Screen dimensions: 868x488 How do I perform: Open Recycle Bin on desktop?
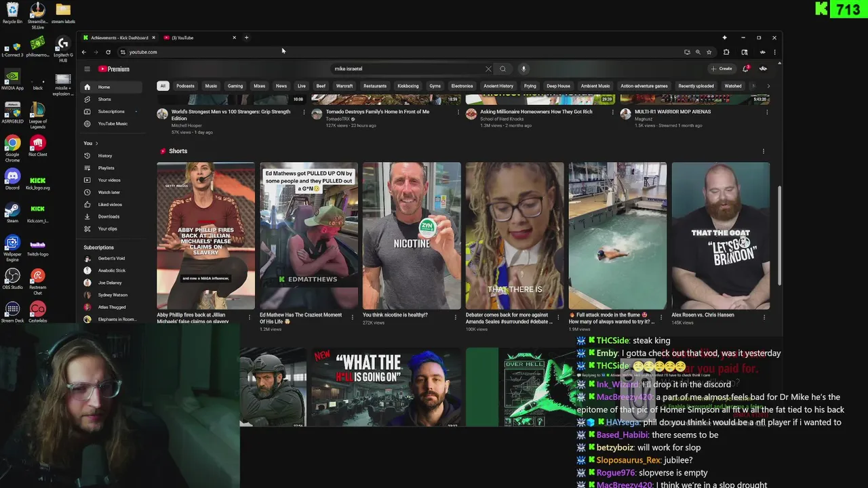[12, 13]
